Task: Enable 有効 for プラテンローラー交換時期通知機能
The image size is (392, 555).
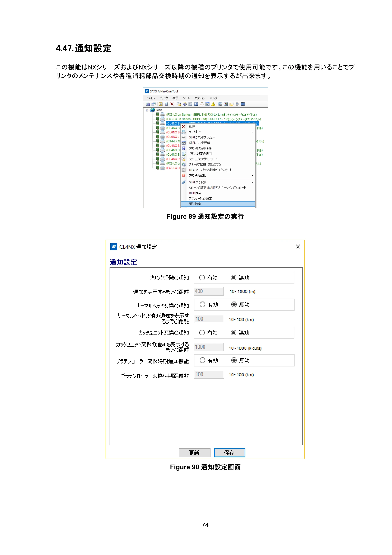Action: point(202,360)
